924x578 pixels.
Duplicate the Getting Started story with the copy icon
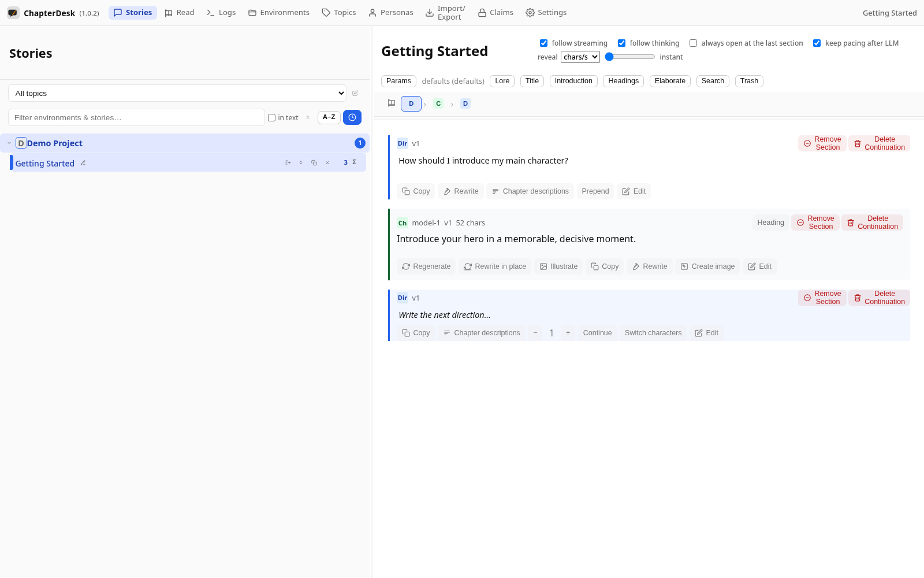(314, 163)
